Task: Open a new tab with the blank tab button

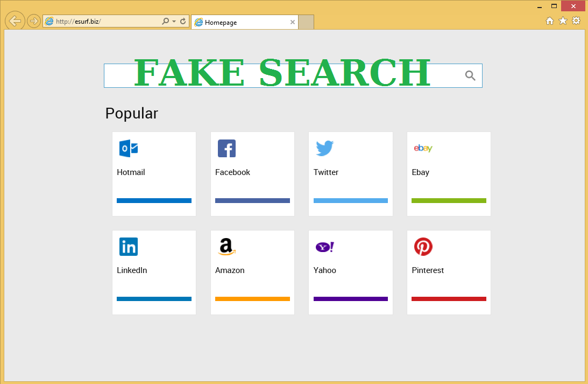Action: [x=306, y=22]
